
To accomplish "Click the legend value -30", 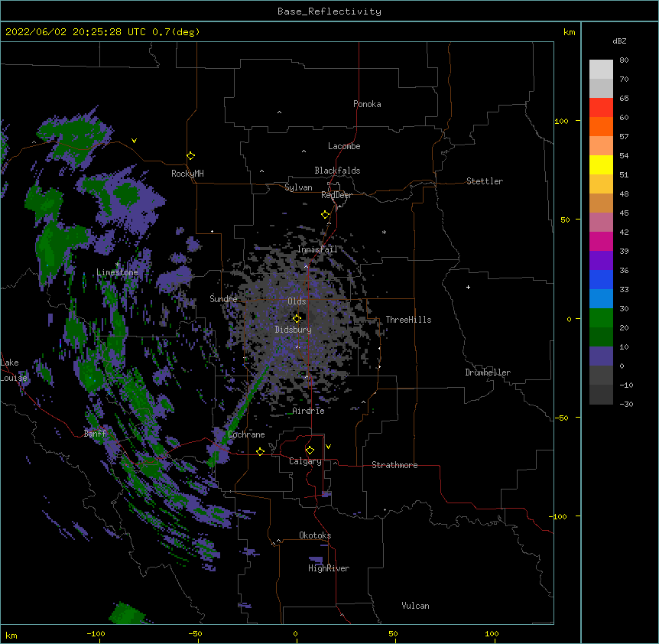I will click(626, 405).
